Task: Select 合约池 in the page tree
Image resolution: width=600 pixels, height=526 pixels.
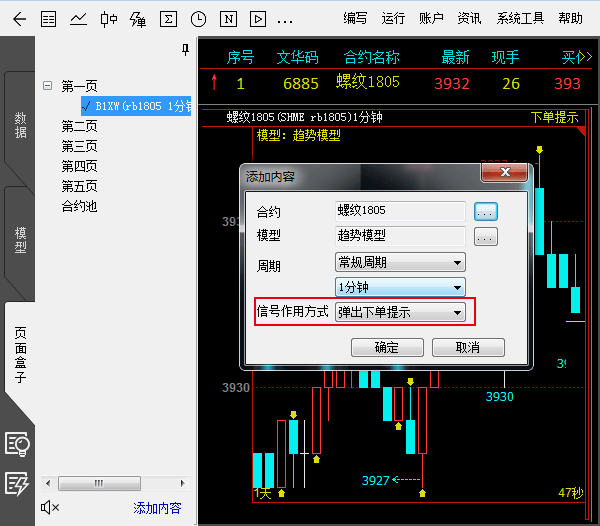Action: coord(79,206)
